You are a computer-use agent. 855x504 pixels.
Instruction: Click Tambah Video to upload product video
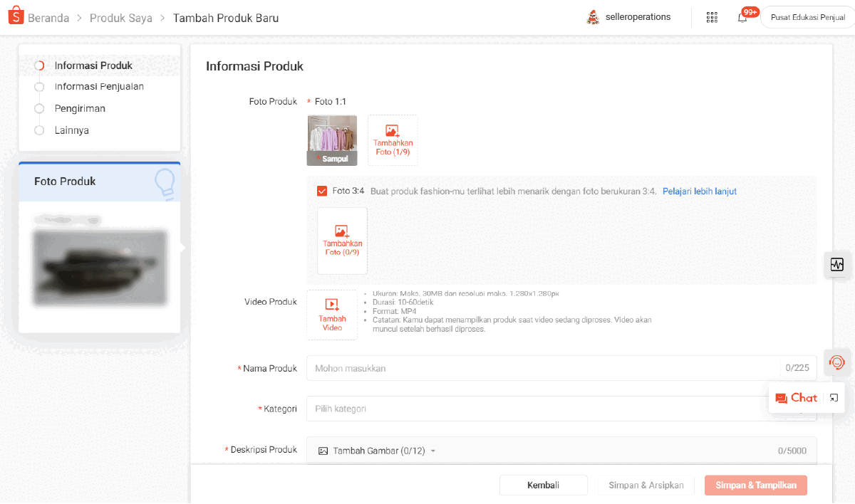(x=332, y=315)
